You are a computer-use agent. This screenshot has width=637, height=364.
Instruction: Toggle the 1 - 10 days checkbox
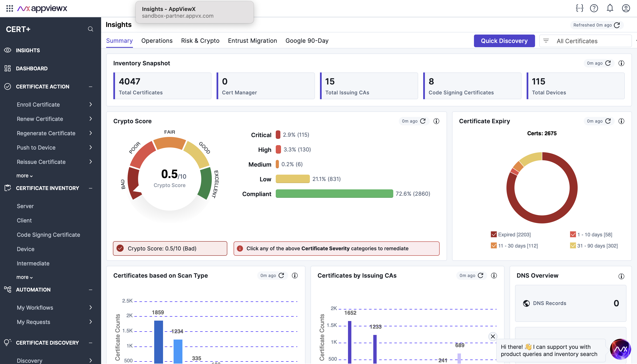[573, 234]
